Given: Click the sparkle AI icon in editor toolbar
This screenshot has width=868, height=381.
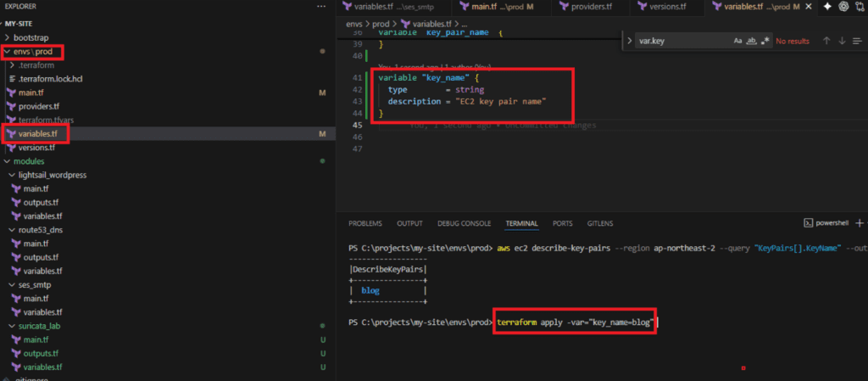Looking at the screenshot, I should pos(826,7).
